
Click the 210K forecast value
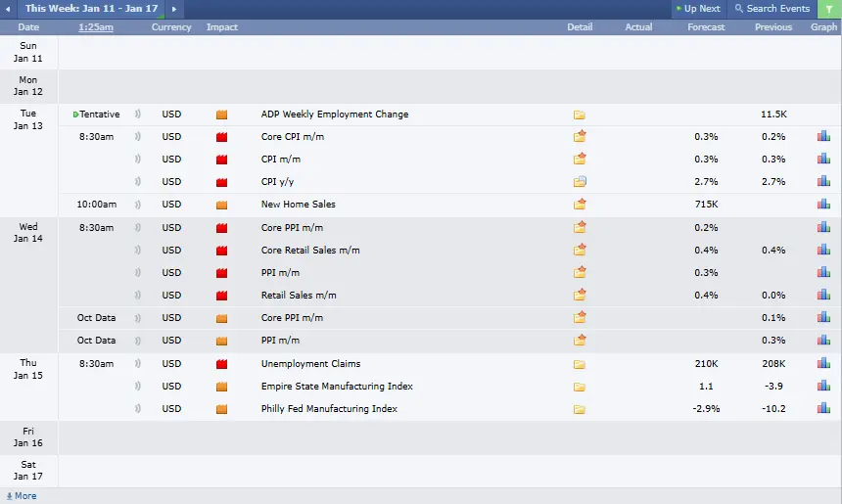[x=706, y=364]
